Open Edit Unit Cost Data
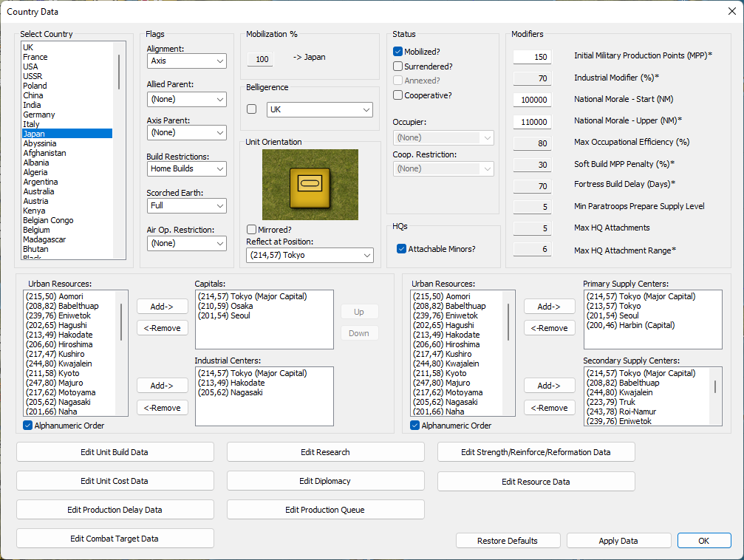 point(115,481)
